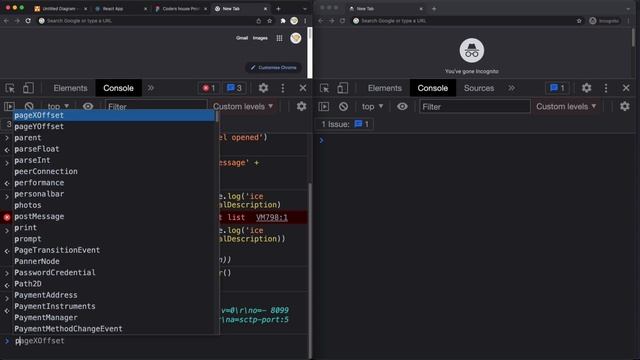Screen dimensions: 640x360
Task: Choose pageXOffset autocomplete suggestion
Action: tap(114, 116)
